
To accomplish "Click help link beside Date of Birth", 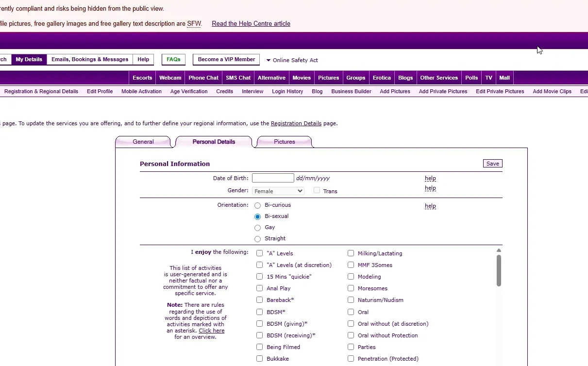I will [x=430, y=178].
